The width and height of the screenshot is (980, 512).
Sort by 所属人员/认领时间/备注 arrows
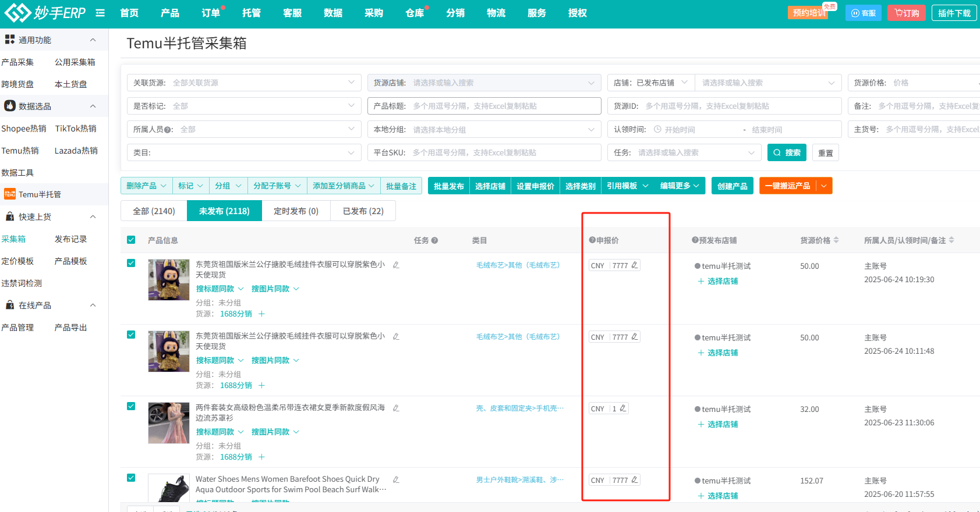[951, 240]
